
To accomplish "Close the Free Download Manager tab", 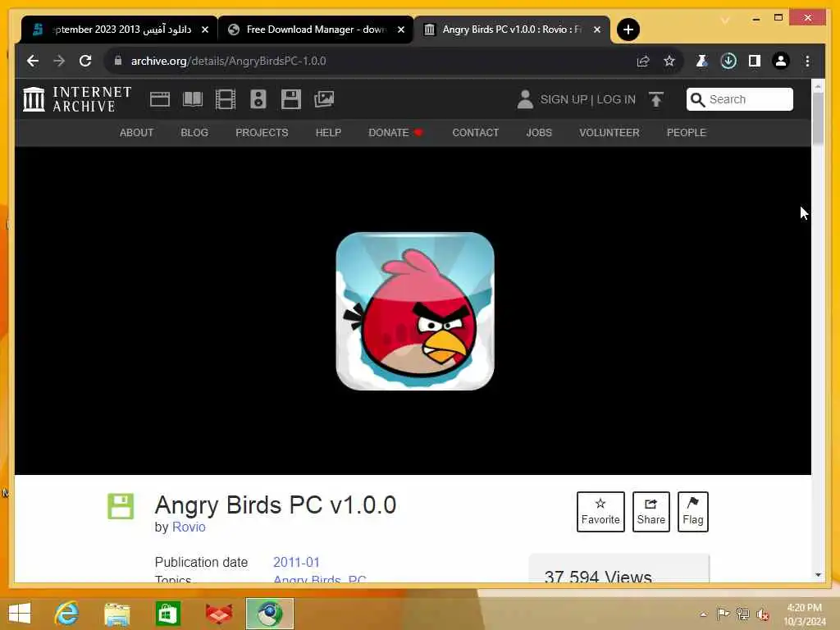I will pos(400,30).
